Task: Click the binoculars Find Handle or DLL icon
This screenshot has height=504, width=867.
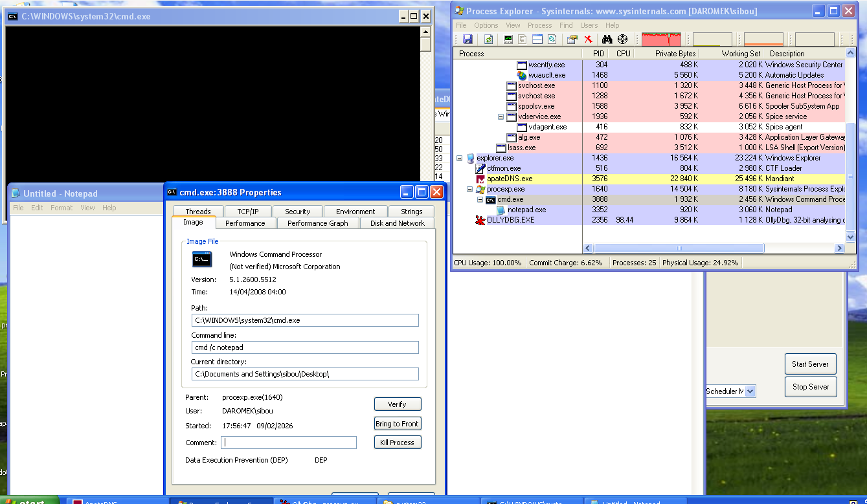Action: 607,39
